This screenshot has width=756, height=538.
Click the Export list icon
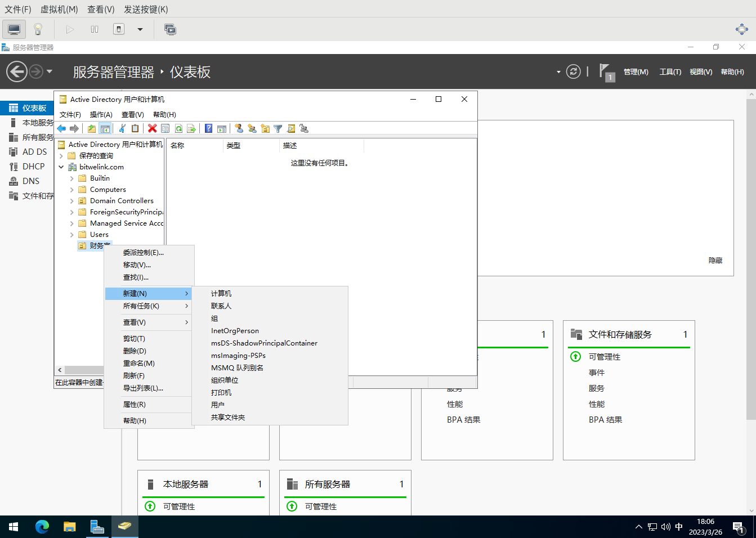191,128
